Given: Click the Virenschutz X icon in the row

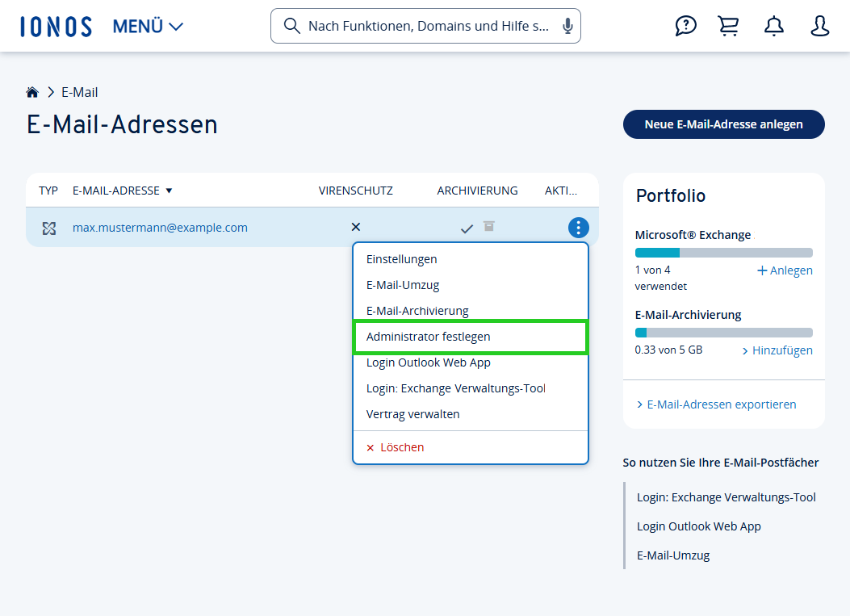Looking at the screenshot, I should coord(356,227).
